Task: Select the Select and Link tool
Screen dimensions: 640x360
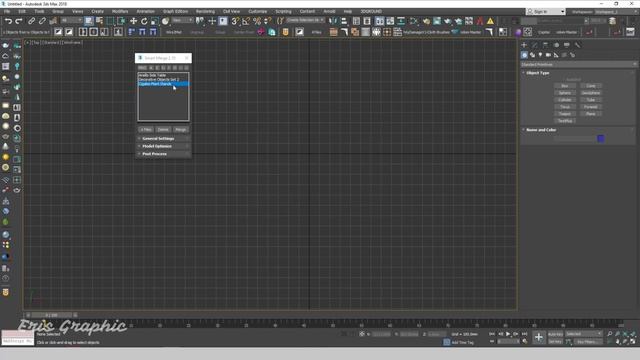Action: [31, 21]
